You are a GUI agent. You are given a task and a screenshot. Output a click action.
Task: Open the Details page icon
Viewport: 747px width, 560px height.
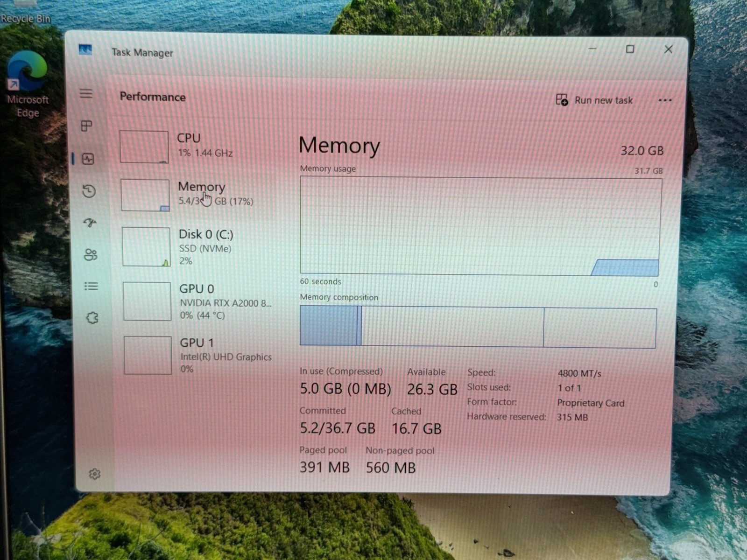pos(91,286)
